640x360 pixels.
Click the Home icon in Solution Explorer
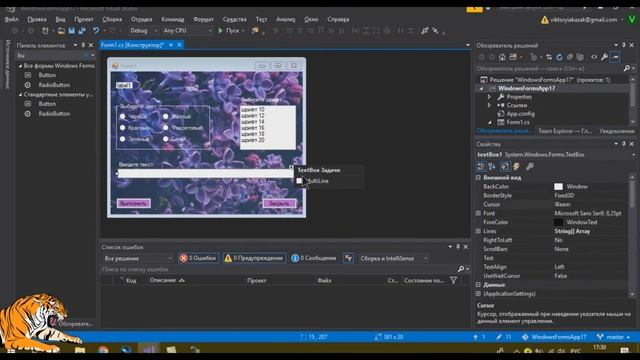[502, 57]
